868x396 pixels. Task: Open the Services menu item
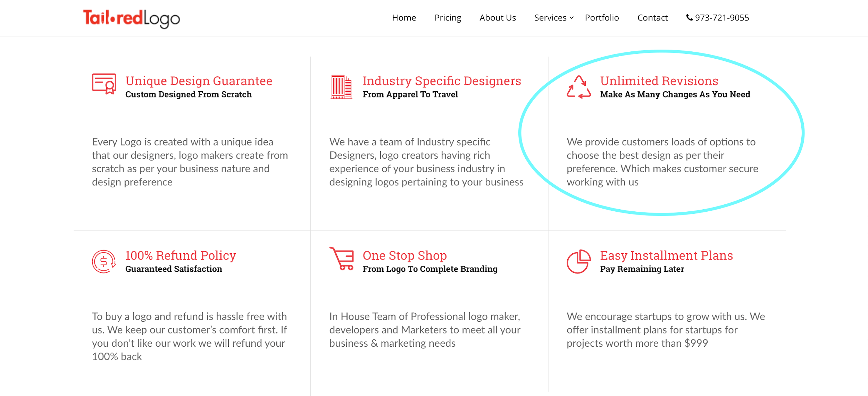click(x=550, y=18)
